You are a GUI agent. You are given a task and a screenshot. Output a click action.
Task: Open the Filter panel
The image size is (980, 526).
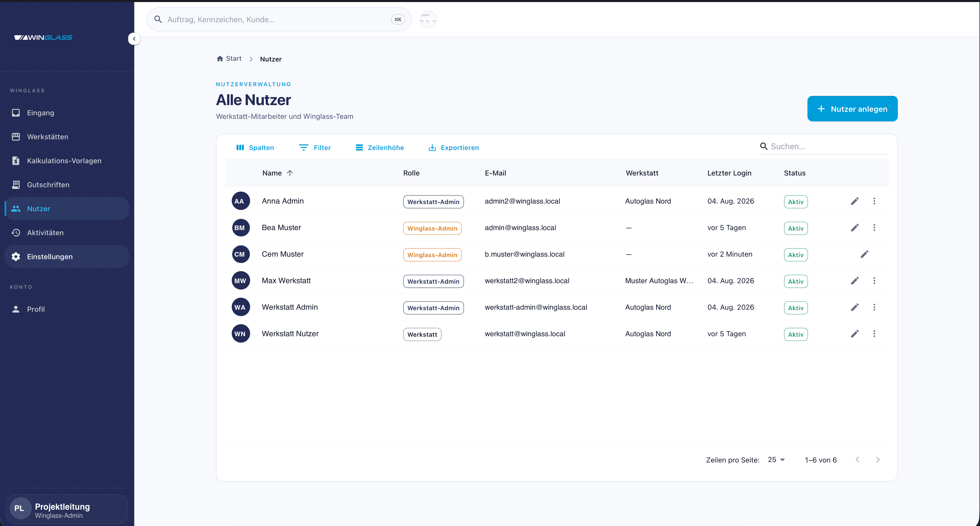pyautogui.click(x=315, y=147)
